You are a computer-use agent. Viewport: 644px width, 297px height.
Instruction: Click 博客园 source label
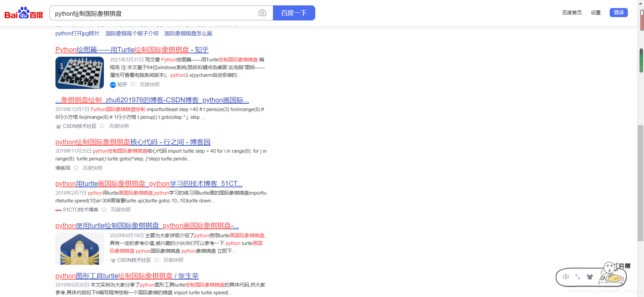click(x=63, y=168)
